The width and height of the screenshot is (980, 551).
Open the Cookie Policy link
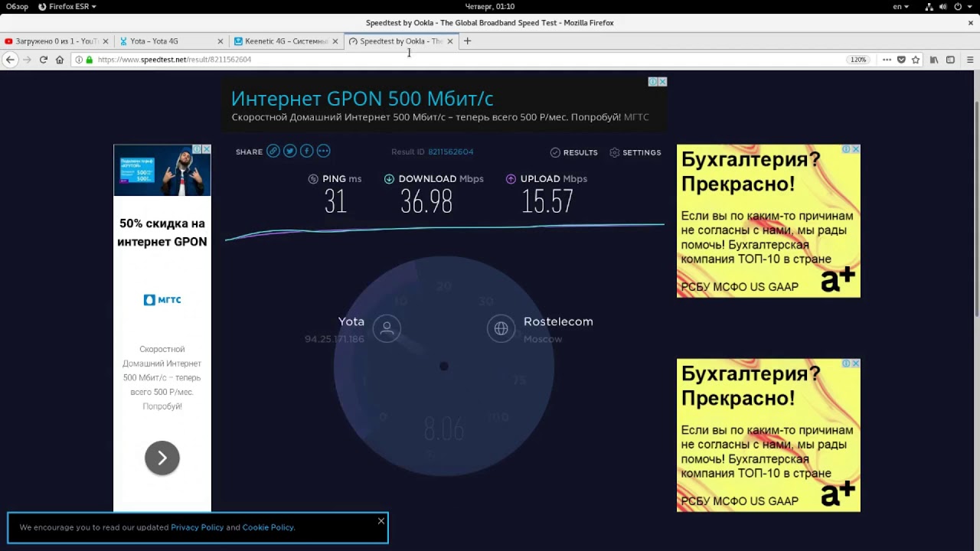268,527
